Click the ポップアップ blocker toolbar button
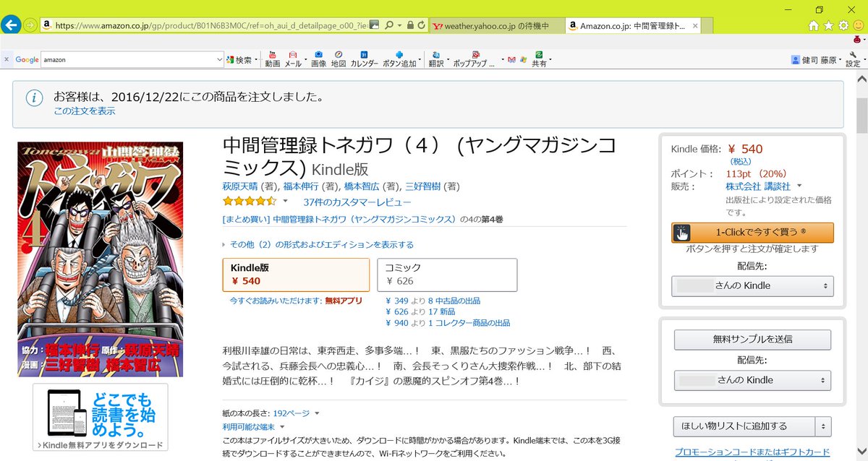This screenshot has height=461, width=868. [475, 59]
